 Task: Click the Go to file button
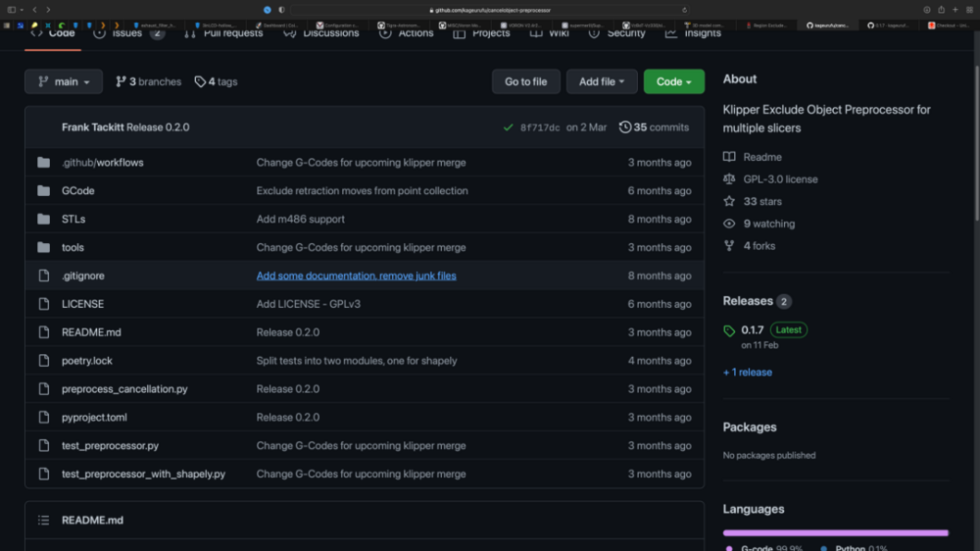[x=525, y=81]
